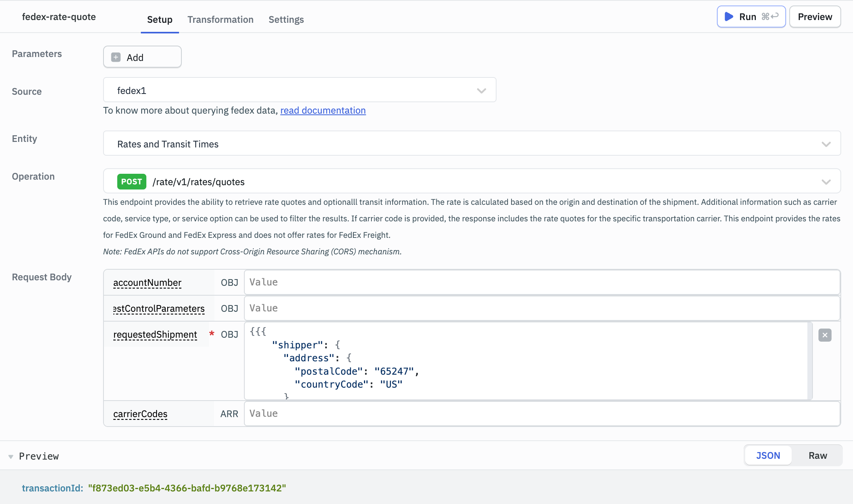Remove requestedShipment value with x icon
The height and width of the screenshot is (504, 853).
click(x=825, y=335)
